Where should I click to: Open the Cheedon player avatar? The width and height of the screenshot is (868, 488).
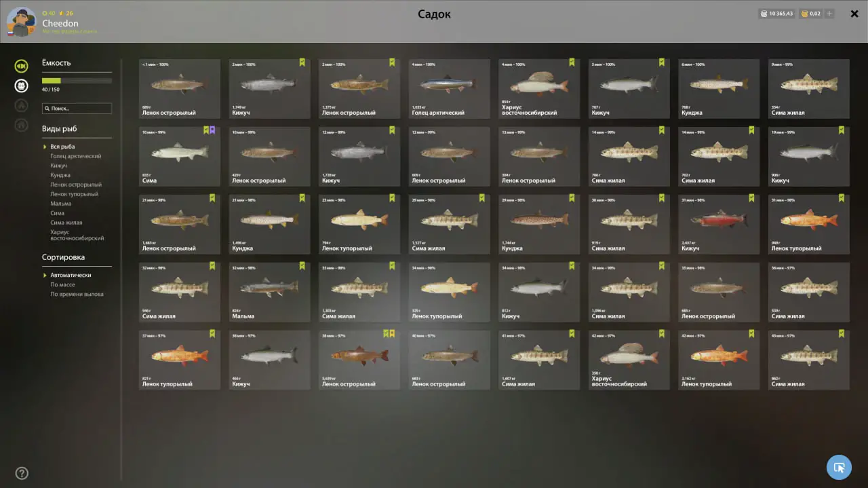[x=21, y=22]
